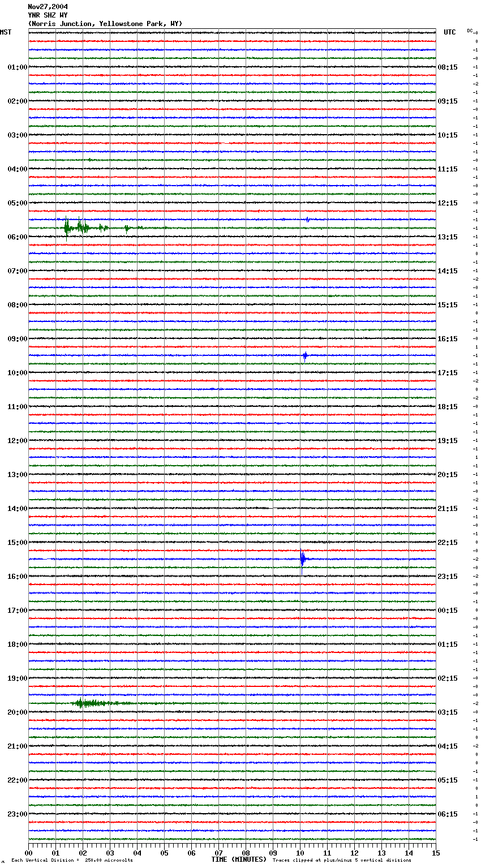This screenshot has height=868, width=481.
Task: Select the 14:00 MST time label
Action: pyautogui.click(x=18, y=509)
